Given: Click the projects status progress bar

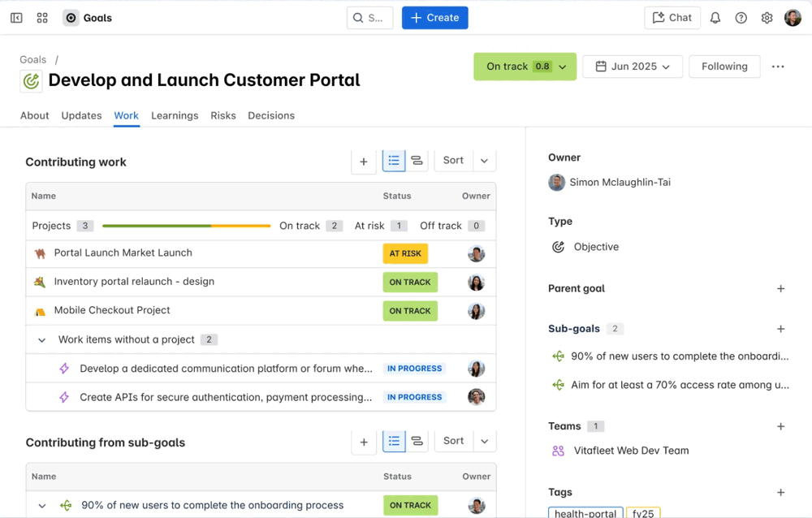Looking at the screenshot, I should [x=187, y=226].
